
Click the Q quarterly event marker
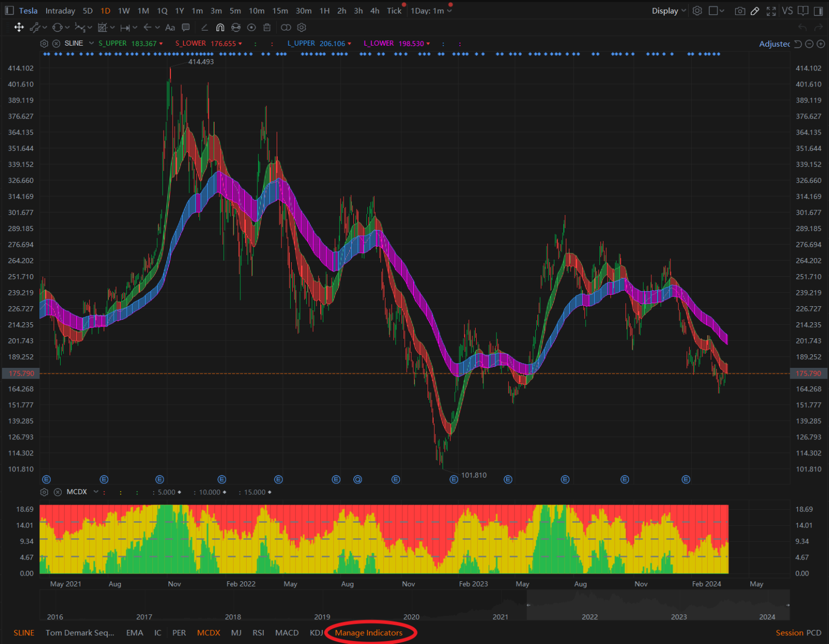pyautogui.click(x=358, y=479)
